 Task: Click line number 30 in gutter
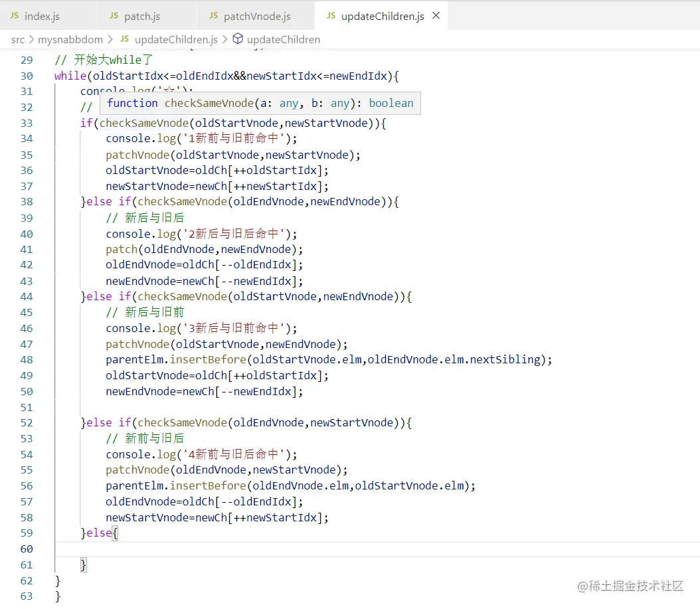pos(27,76)
